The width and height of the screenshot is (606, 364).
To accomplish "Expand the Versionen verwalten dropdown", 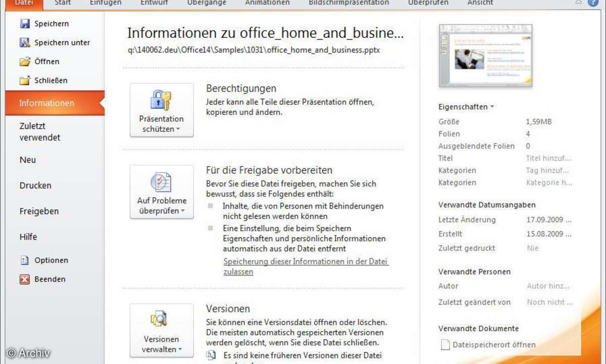I will click(x=180, y=349).
